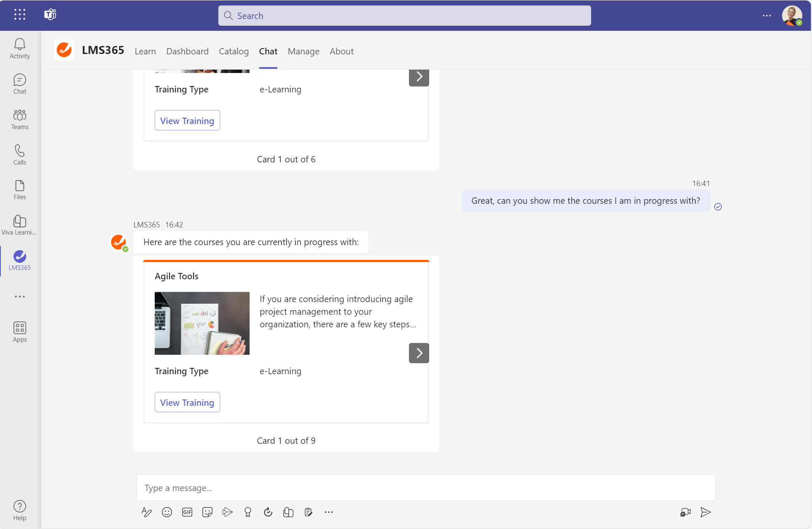The height and width of the screenshot is (529, 812).
Task: Advance the upper training card carousel
Action: click(419, 77)
